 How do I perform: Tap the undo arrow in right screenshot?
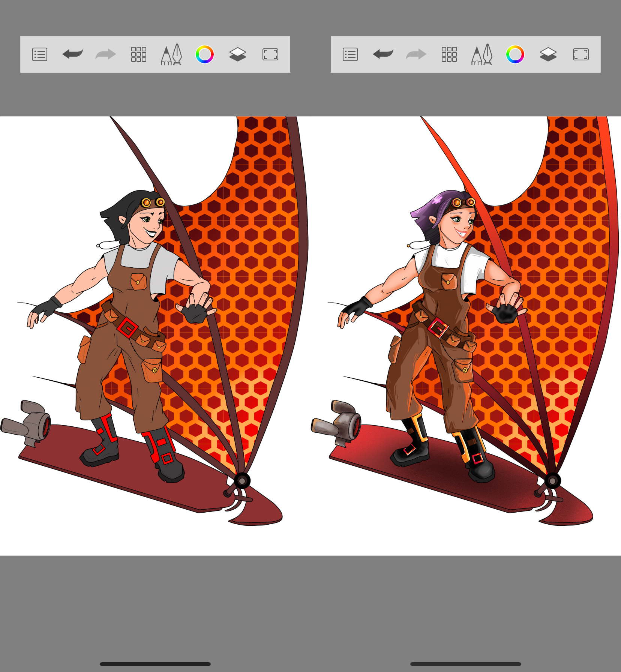(383, 54)
